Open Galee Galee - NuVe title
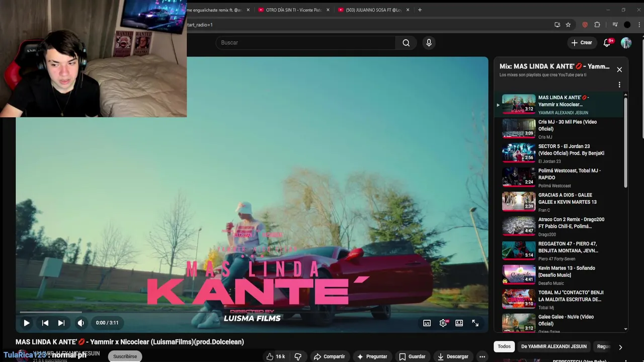Screen dimensions: 644x362 [x=566, y=320]
